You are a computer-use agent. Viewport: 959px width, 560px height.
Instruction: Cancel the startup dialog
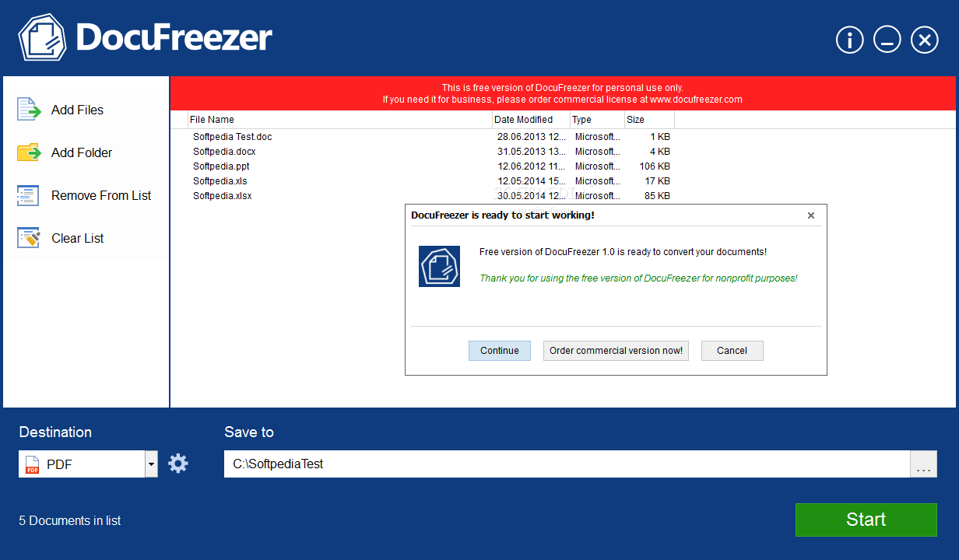pyautogui.click(x=732, y=351)
